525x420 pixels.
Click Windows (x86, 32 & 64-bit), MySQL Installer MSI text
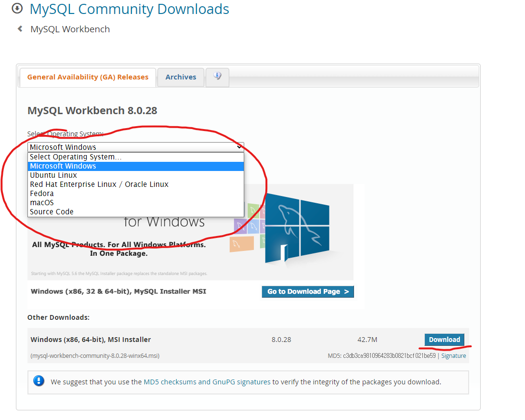(x=118, y=291)
